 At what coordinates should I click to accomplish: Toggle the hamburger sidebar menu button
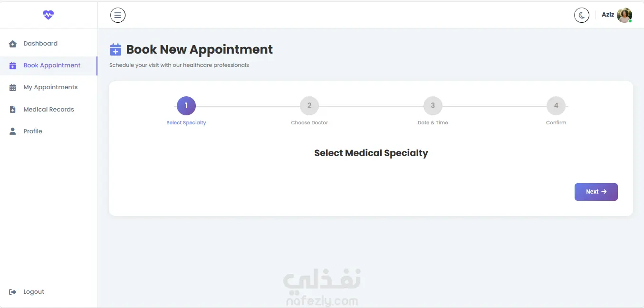[118, 15]
